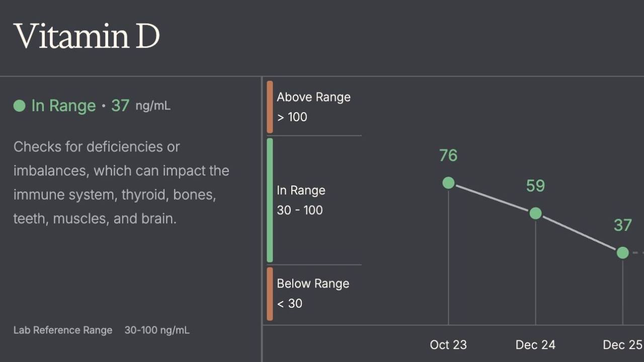Click the 37 ng/mL current result text
This screenshot has height=362, width=644.
[x=140, y=106]
